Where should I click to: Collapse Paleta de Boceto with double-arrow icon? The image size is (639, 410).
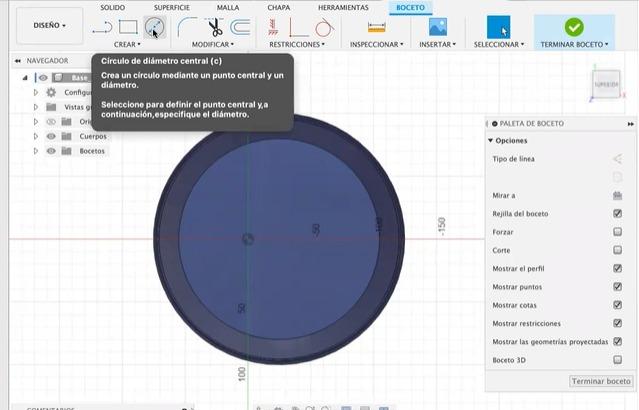click(x=630, y=123)
